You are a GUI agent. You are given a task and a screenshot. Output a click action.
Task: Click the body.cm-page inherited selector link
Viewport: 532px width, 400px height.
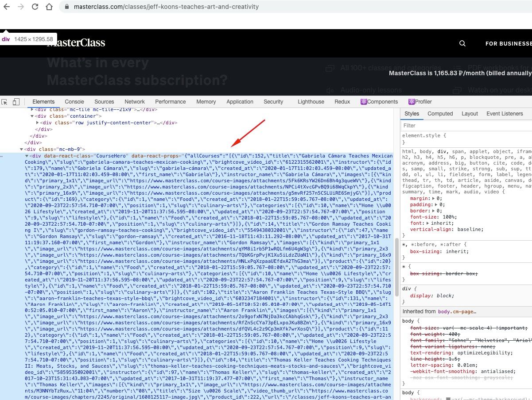(x=457, y=312)
